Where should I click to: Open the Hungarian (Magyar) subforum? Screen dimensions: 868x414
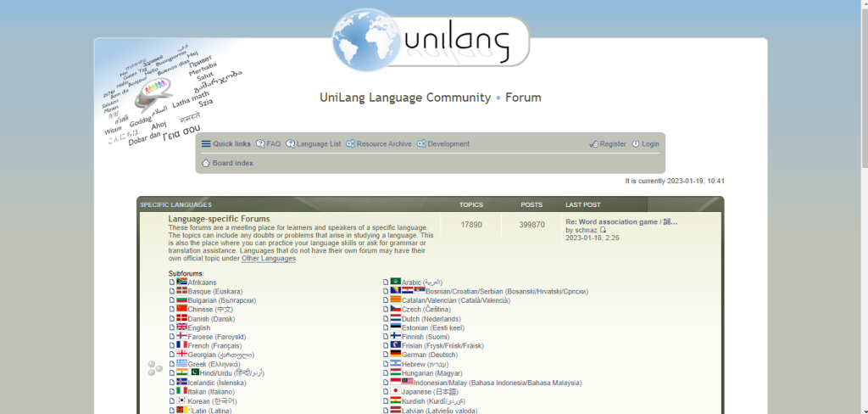tap(431, 373)
